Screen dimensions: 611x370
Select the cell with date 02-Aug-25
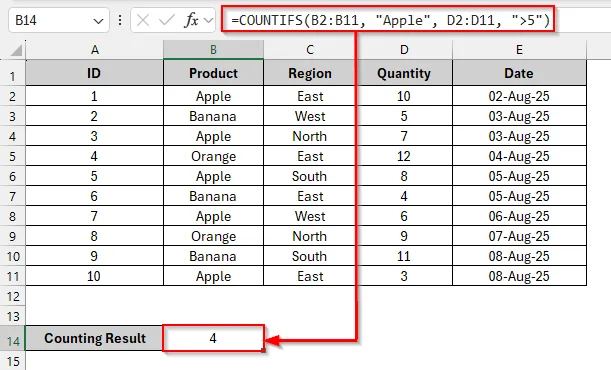pos(519,96)
